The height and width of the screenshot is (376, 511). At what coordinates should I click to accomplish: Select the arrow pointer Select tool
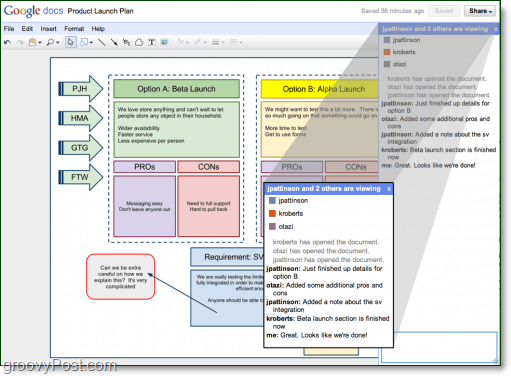point(71,42)
